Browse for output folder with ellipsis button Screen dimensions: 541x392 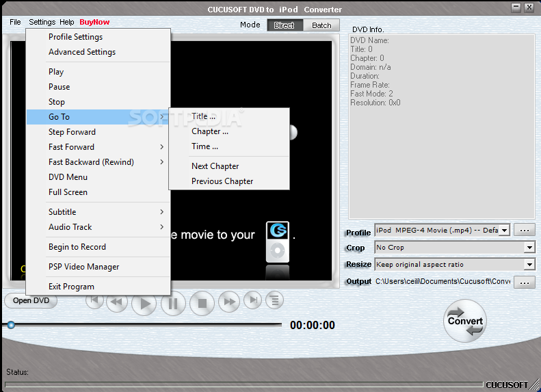(x=524, y=282)
